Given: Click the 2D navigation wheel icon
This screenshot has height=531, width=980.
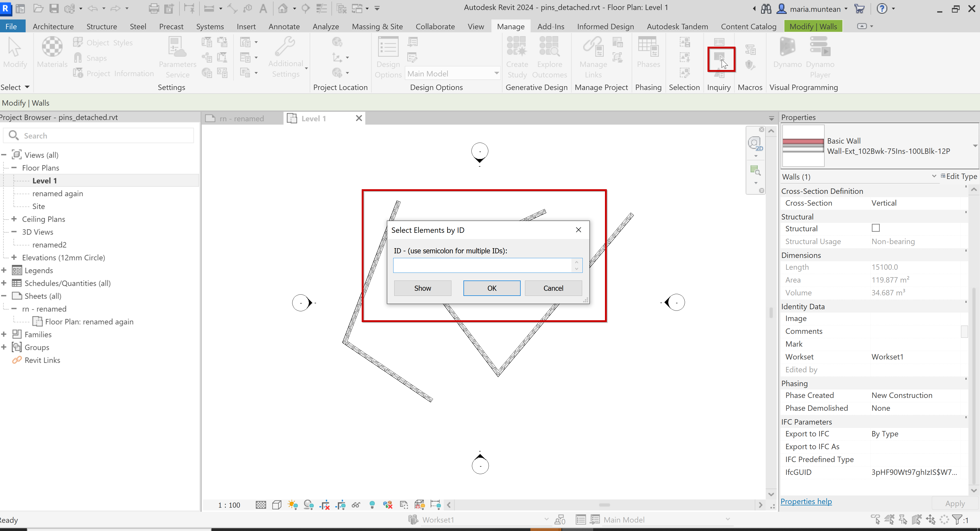Looking at the screenshot, I should click(755, 144).
